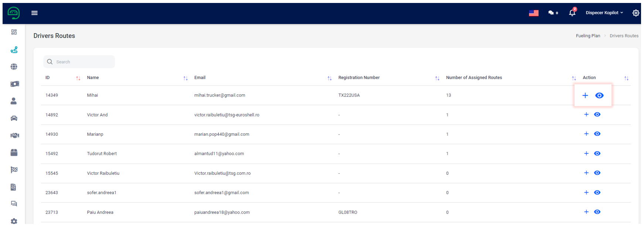The image size is (644, 231).
Task: Click the chat messages icon in header
Action: (x=553, y=13)
